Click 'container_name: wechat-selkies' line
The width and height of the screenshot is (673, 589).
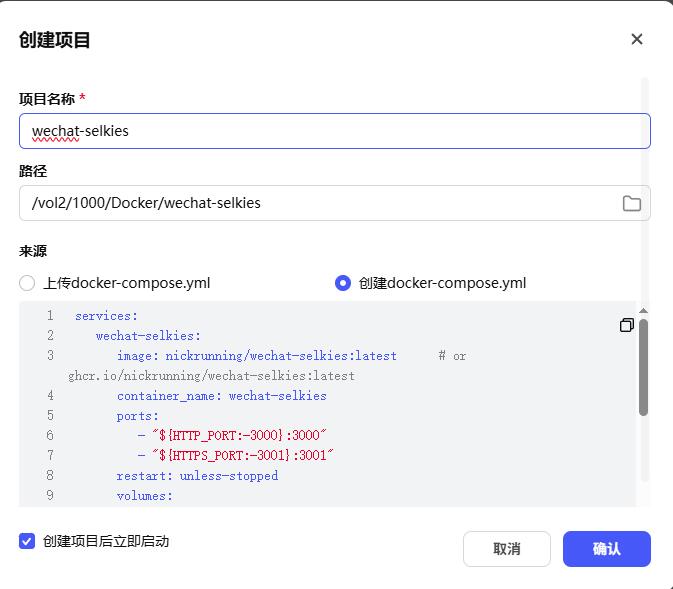tap(221, 396)
